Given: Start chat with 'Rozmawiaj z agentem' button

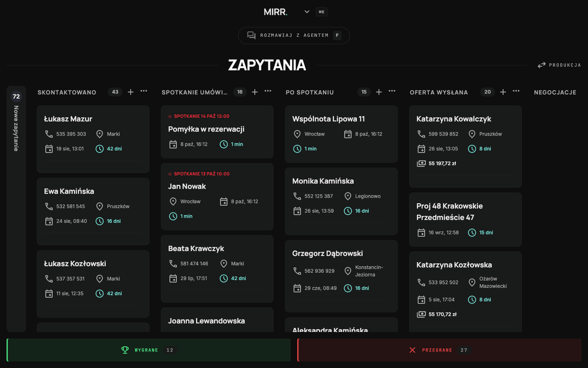Looking at the screenshot, I should (x=294, y=36).
